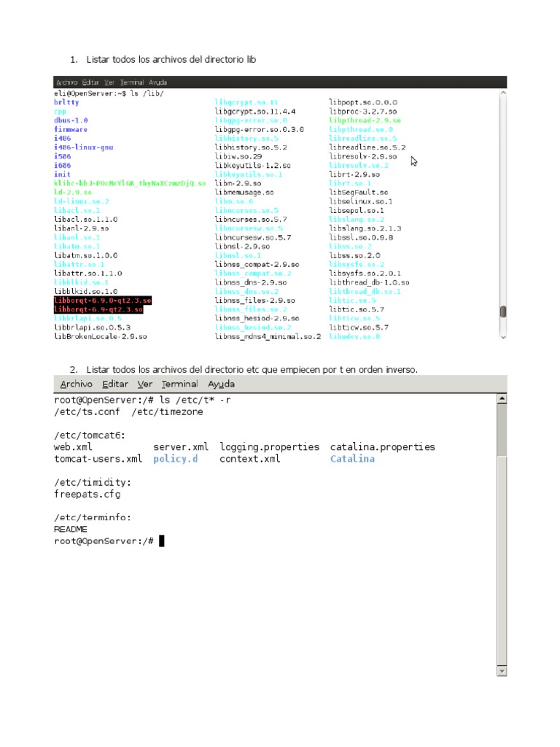Open Archivo menu in lower terminal

coord(76,384)
